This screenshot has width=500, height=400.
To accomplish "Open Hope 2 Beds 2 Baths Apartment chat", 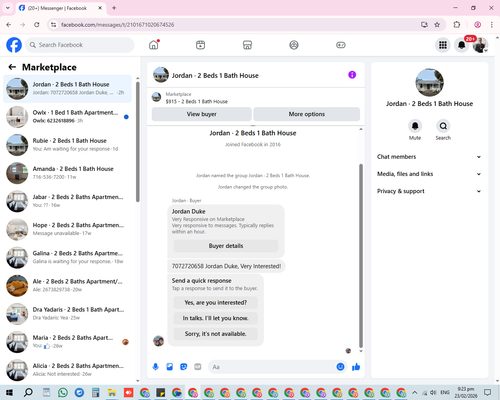I will coord(68,229).
